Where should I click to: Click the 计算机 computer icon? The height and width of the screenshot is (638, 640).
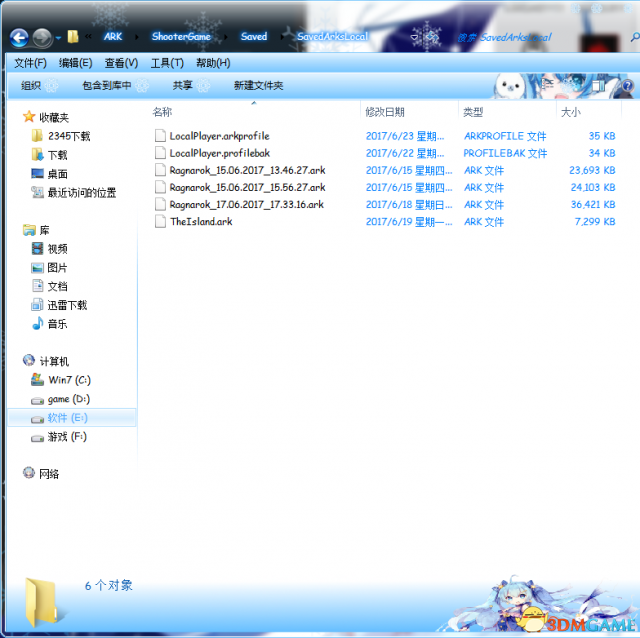[29, 360]
